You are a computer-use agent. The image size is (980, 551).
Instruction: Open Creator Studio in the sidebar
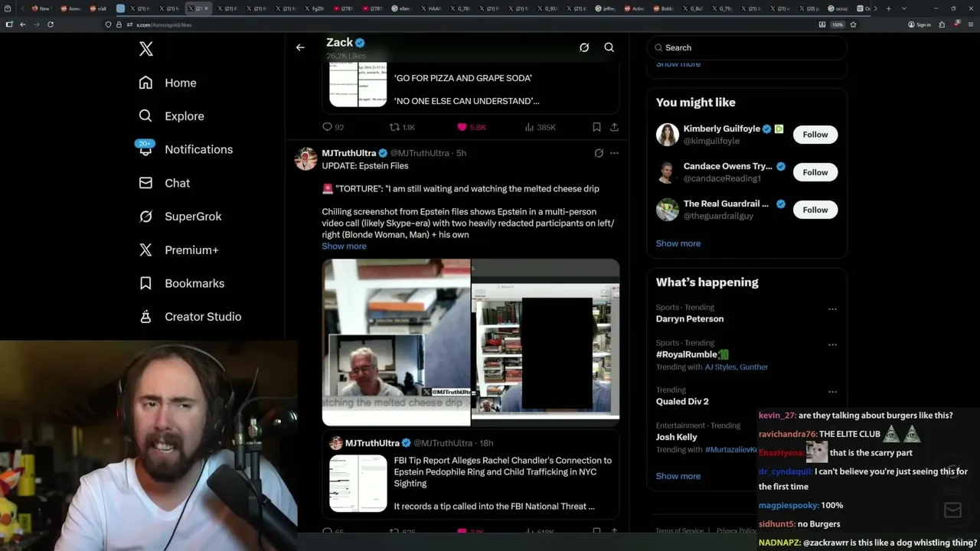190,317
